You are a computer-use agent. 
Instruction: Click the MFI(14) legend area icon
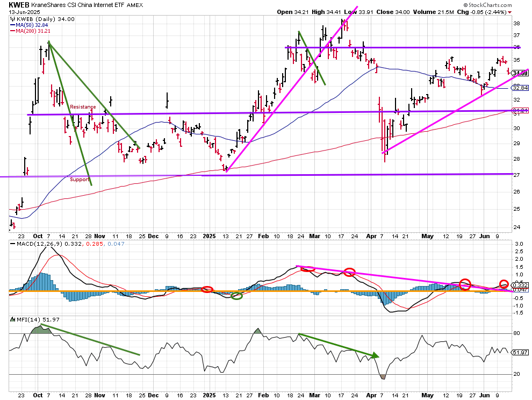tap(12, 319)
